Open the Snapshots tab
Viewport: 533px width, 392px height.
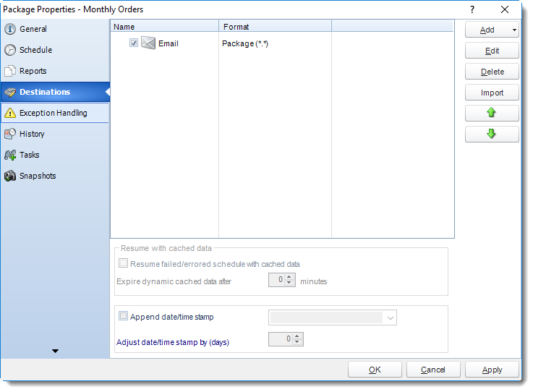(x=55, y=176)
